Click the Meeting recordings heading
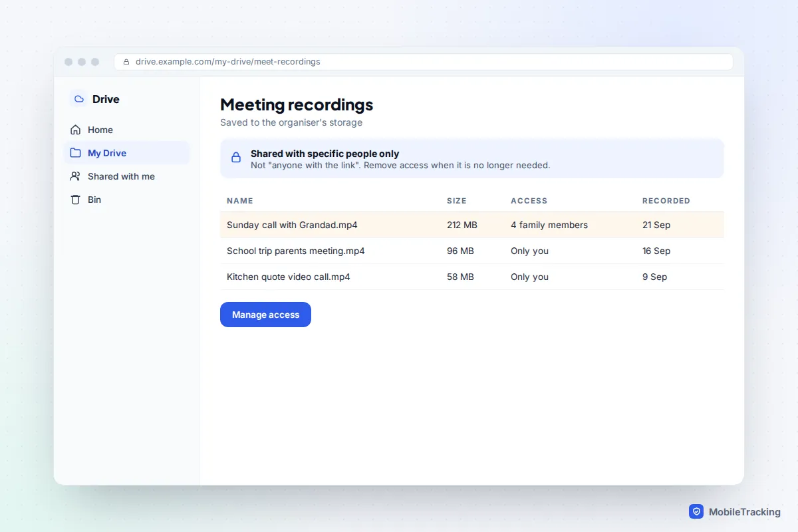The image size is (798, 532). pyautogui.click(x=297, y=105)
